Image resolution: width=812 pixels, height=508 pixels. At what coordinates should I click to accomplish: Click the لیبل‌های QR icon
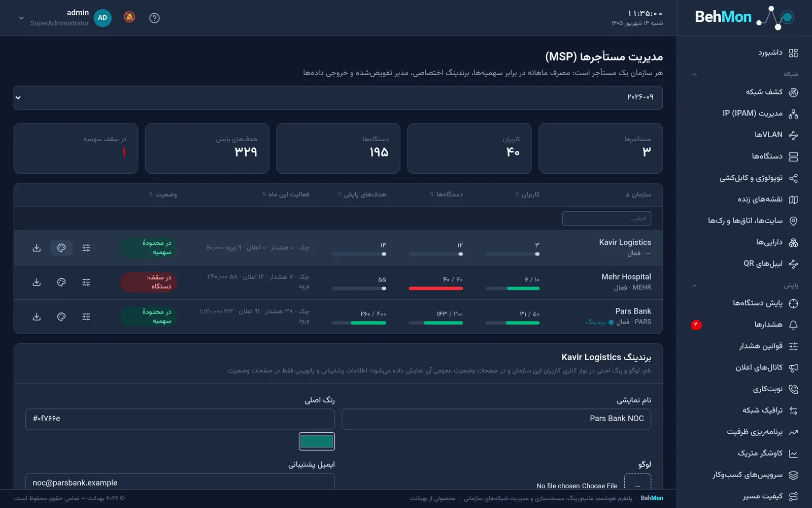click(x=794, y=264)
